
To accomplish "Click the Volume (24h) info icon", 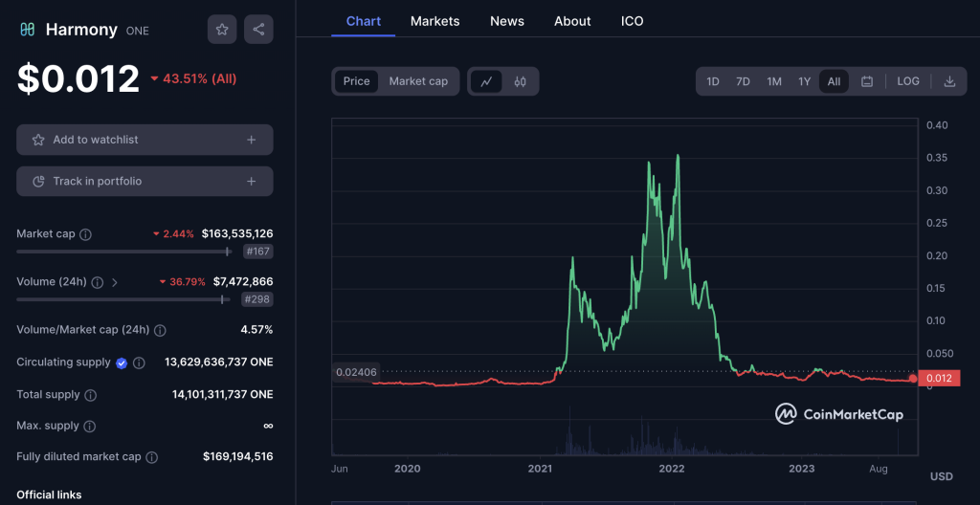I will 98,282.
